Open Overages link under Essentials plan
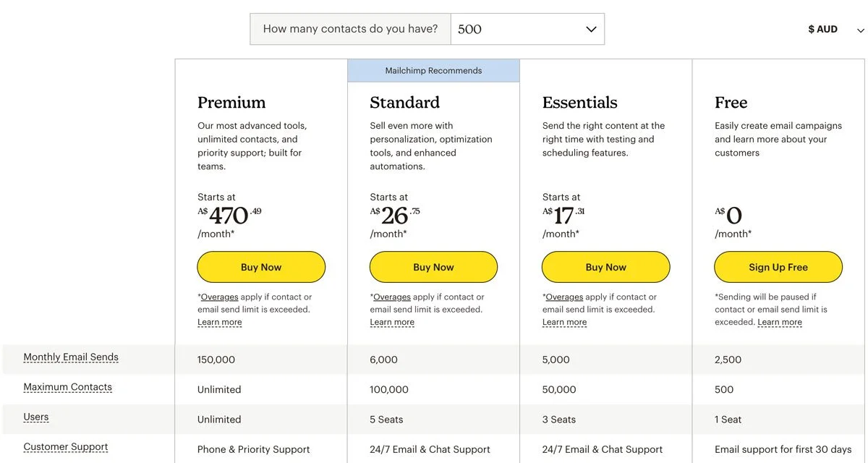The height and width of the screenshot is (463, 868). pos(564,297)
